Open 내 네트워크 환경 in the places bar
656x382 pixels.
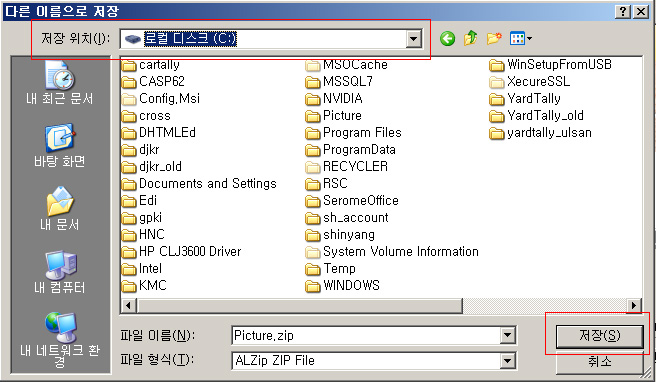pyautogui.click(x=59, y=340)
